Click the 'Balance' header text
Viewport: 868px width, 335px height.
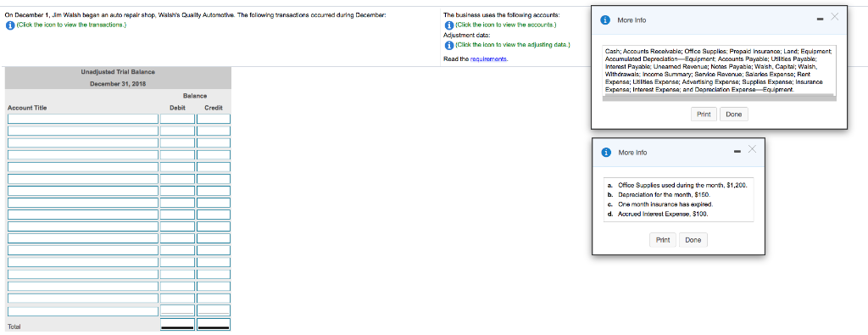(195, 96)
